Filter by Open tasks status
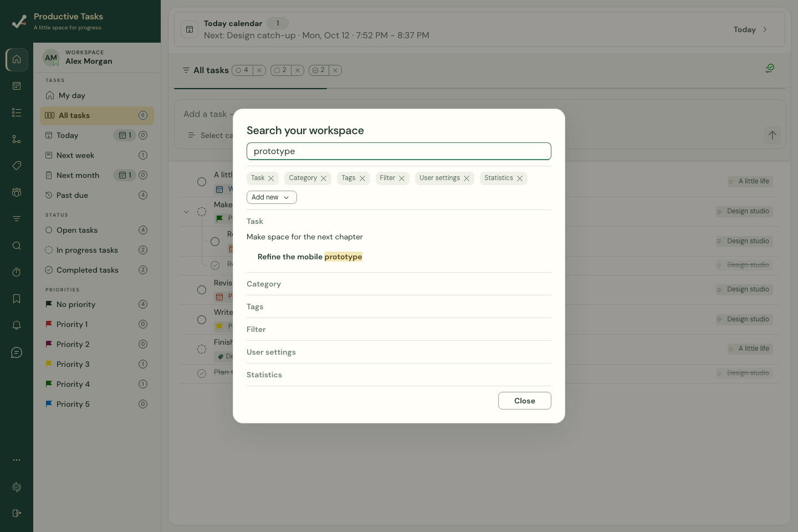Image resolution: width=798 pixels, height=532 pixels. [97, 230]
